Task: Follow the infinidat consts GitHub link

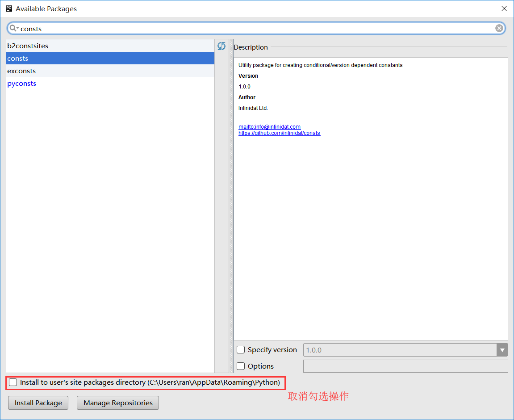Action: pos(279,133)
